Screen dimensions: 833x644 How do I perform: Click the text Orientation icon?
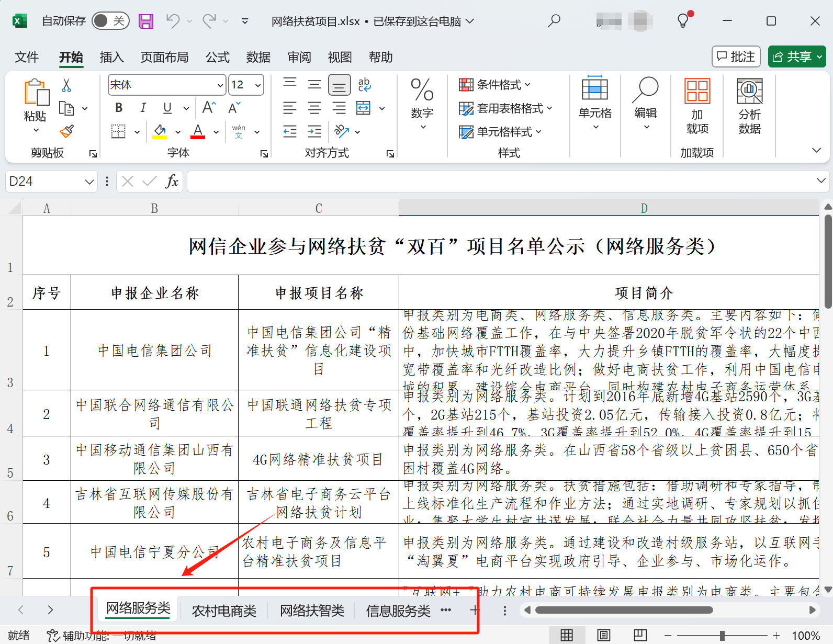coord(342,131)
